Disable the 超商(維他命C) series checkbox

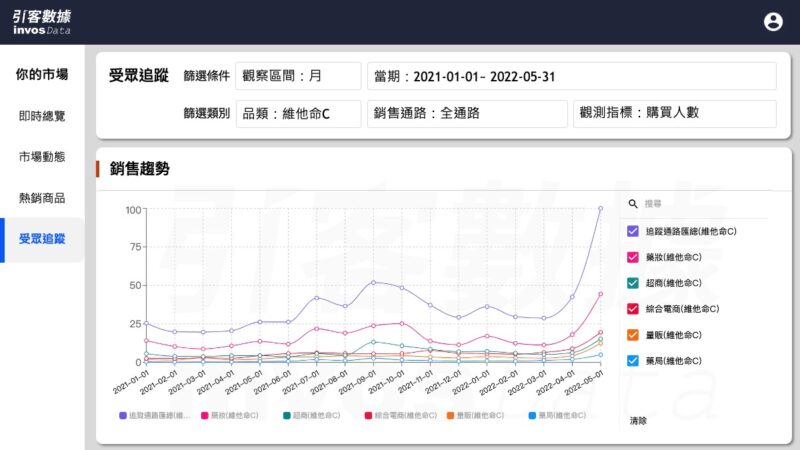coord(633,283)
